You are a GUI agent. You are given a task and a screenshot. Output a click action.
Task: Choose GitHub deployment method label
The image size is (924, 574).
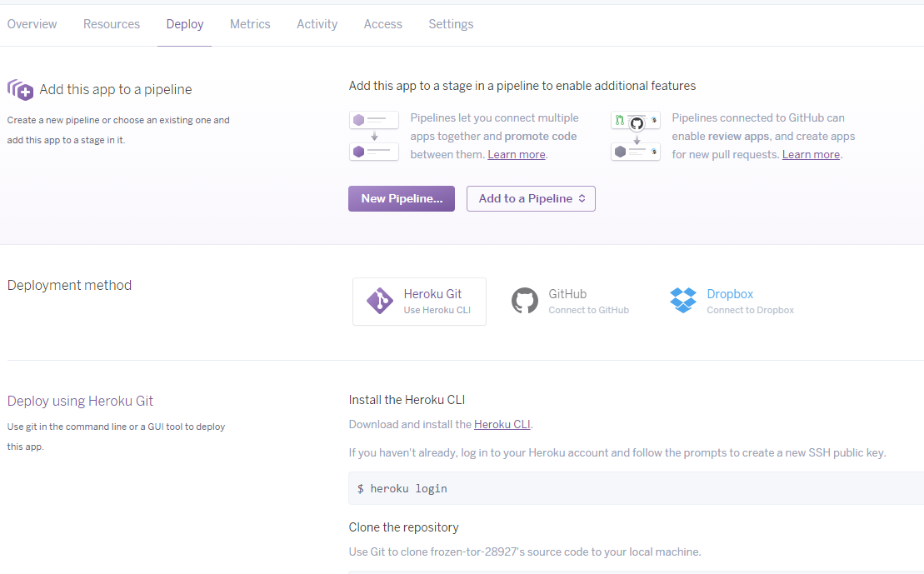567,294
